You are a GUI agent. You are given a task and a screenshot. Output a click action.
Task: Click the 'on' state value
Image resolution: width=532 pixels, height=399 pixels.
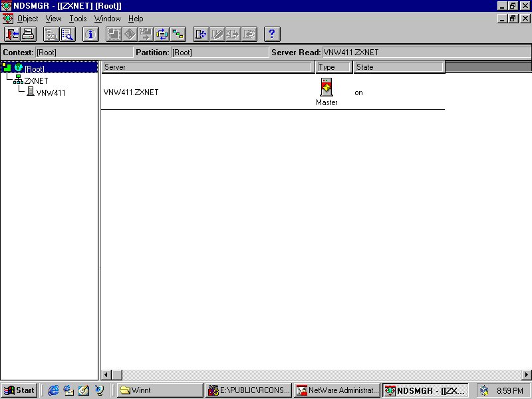coord(358,92)
